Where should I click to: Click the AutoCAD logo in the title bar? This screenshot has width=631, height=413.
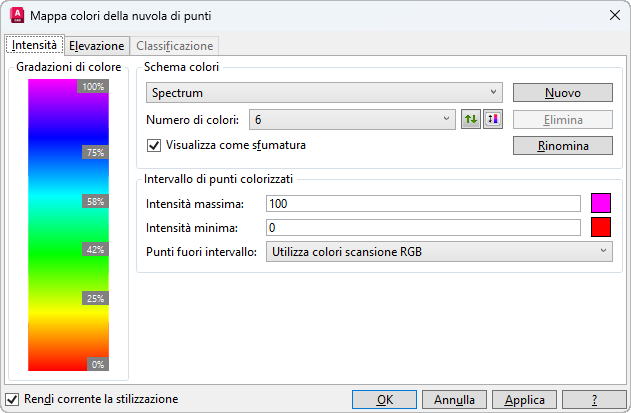pyautogui.click(x=15, y=16)
